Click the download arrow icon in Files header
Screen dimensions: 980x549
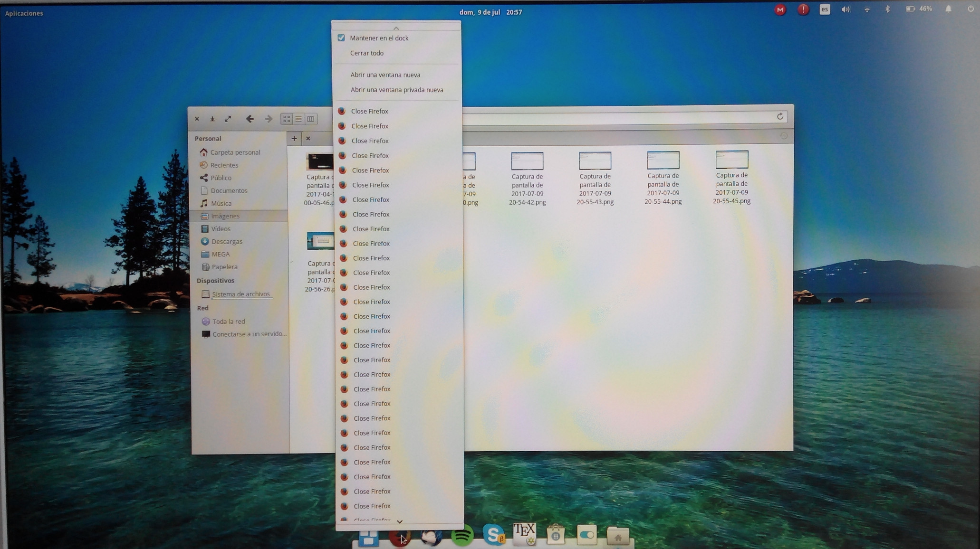(212, 119)
